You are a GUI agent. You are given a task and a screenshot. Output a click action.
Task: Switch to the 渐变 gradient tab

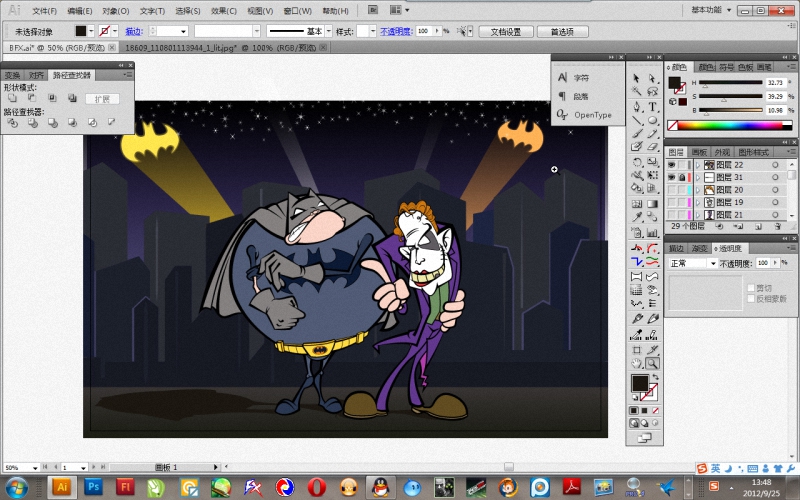[699, 248]
